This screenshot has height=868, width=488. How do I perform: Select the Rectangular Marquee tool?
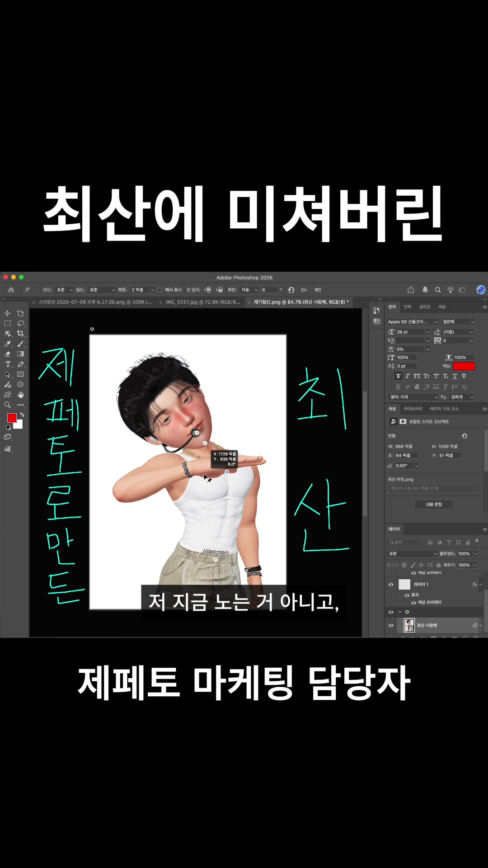8,323
